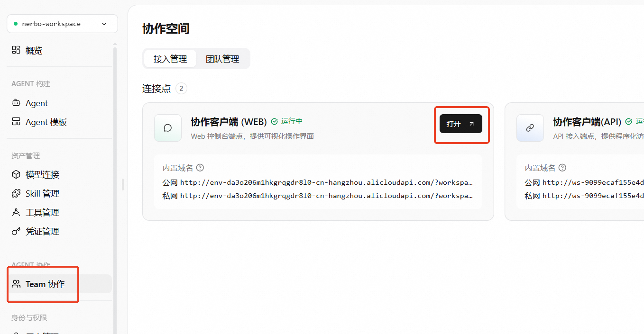Switch to the 接入管理 tab
Image resolution: width=644 pixels, height=334 pixels.
coord(170,59)
